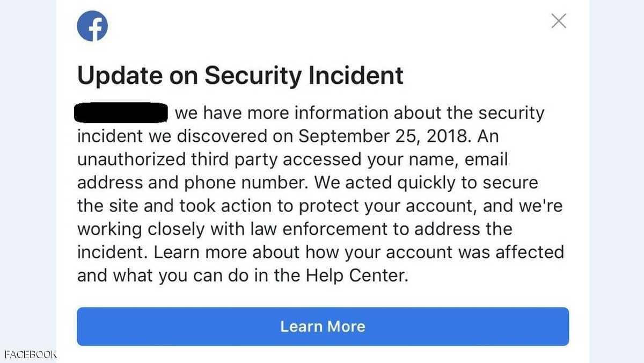This screenshot has width=644, height=363.
Task: Select the blacked-out redacted name block
Action: tap(122, 113)
